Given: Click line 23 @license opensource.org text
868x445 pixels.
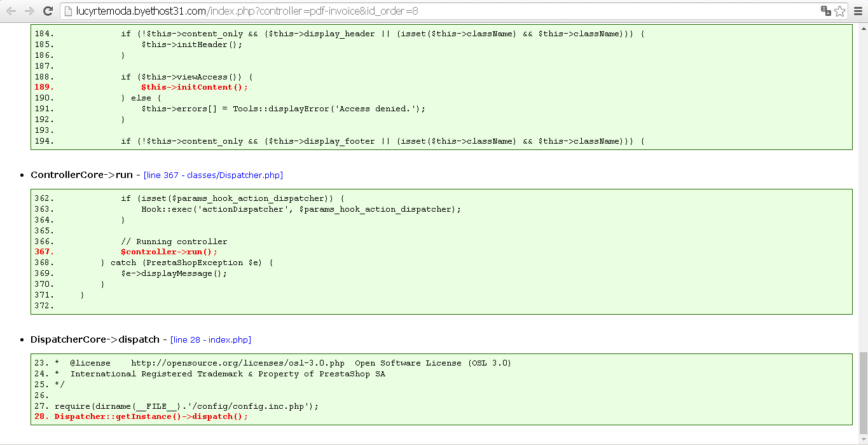Looking at the screenshot, I should [283, 363].
